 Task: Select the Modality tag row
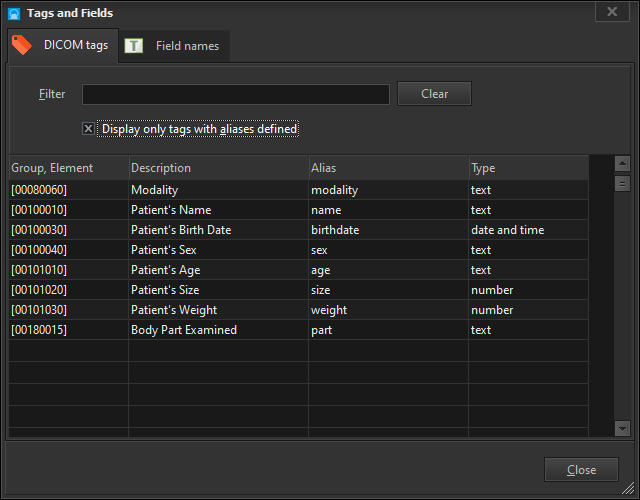pyautogui.click(x=155, y=190)
